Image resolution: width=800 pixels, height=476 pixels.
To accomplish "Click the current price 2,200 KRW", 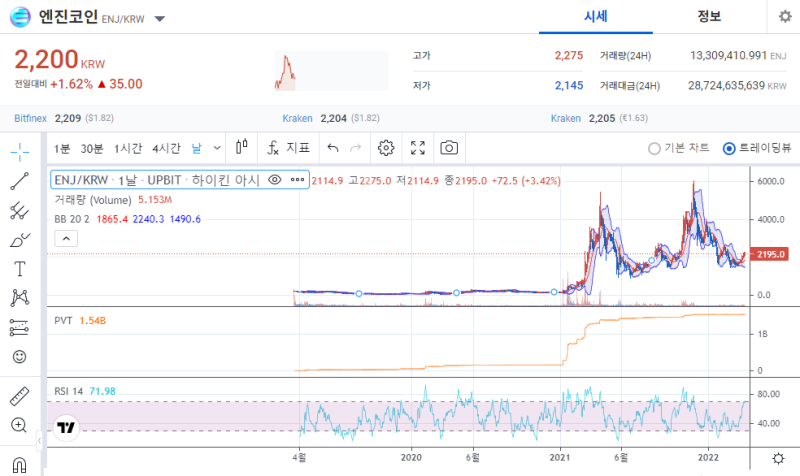I will [x=60, y=60].
